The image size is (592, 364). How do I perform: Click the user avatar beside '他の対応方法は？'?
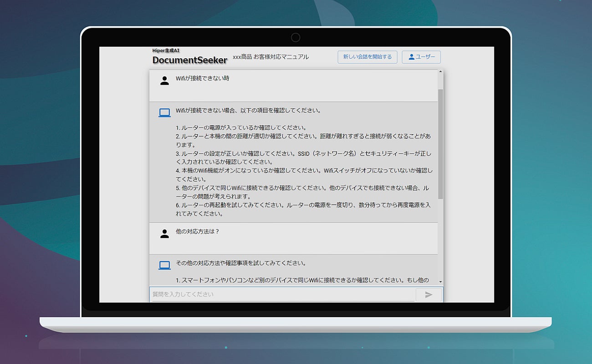coord(164,234)
